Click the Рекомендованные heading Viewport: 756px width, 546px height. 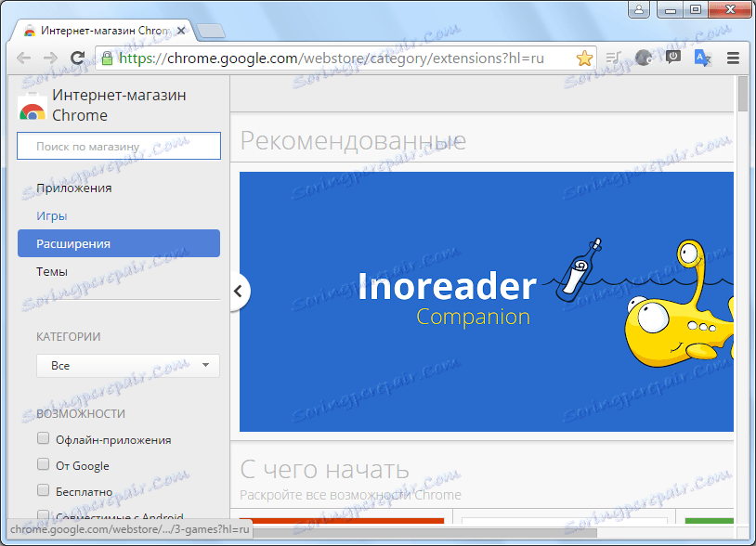[x=353, y=141]
